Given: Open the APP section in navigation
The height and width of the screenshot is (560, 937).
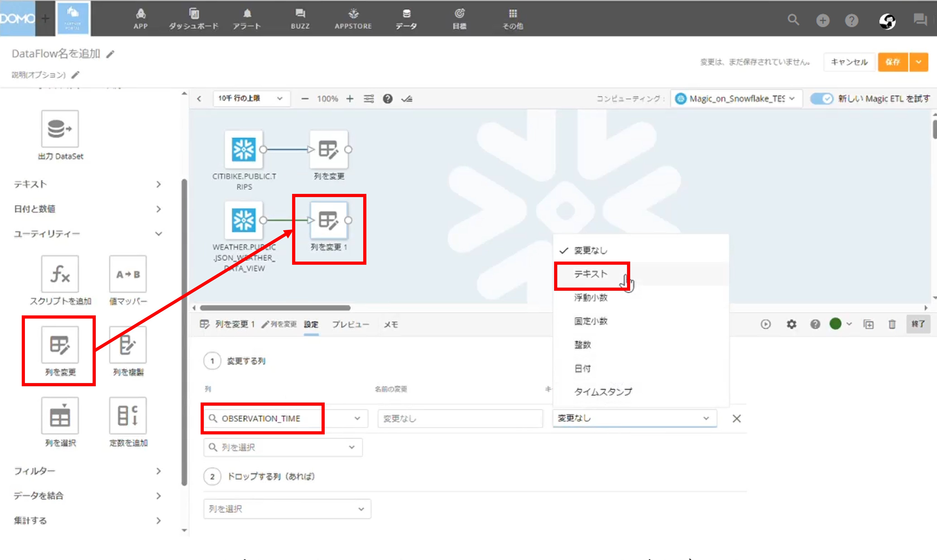Looking at the screenshot, I should [x=140, y=19].
